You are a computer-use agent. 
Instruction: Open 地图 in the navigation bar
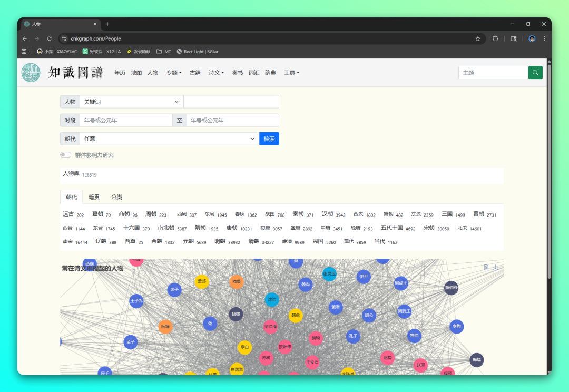136,73
